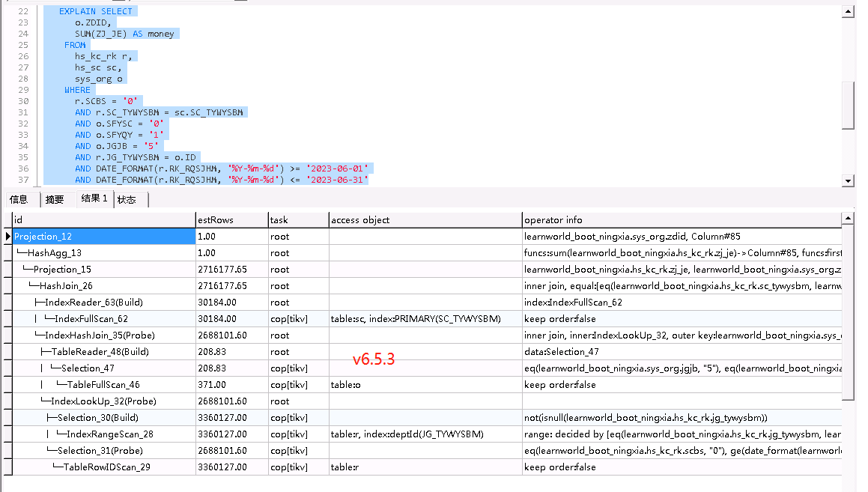The height and width of the screenshot is (492, 868).
Task: Select the IndexRangeScan_28 cell
Action: (103, 434)
